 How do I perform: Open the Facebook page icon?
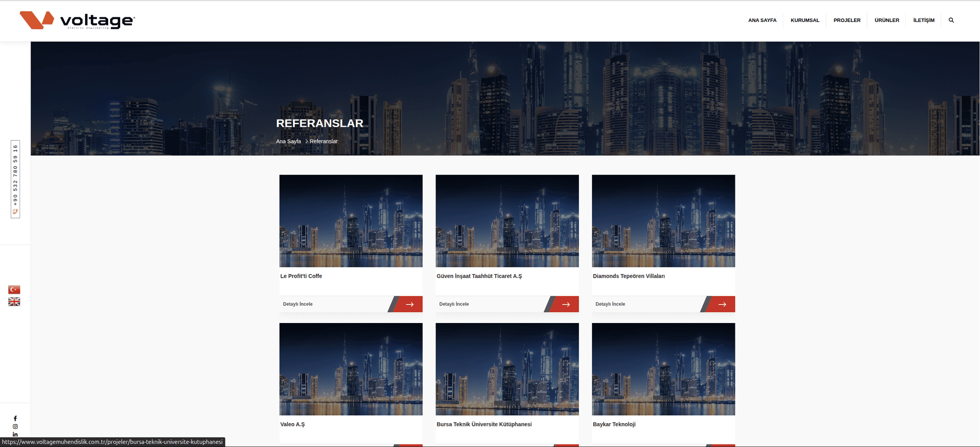click(x=15, y=418)
